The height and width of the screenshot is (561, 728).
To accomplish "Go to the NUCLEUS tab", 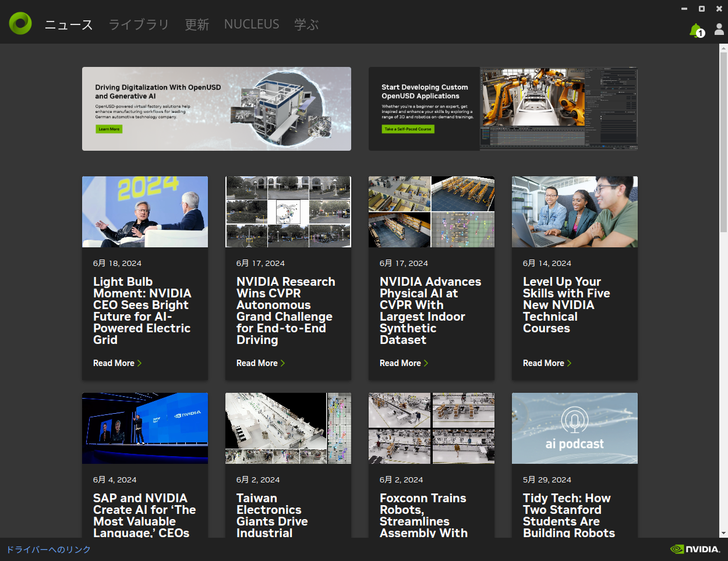I will click(x=252, y=24).
